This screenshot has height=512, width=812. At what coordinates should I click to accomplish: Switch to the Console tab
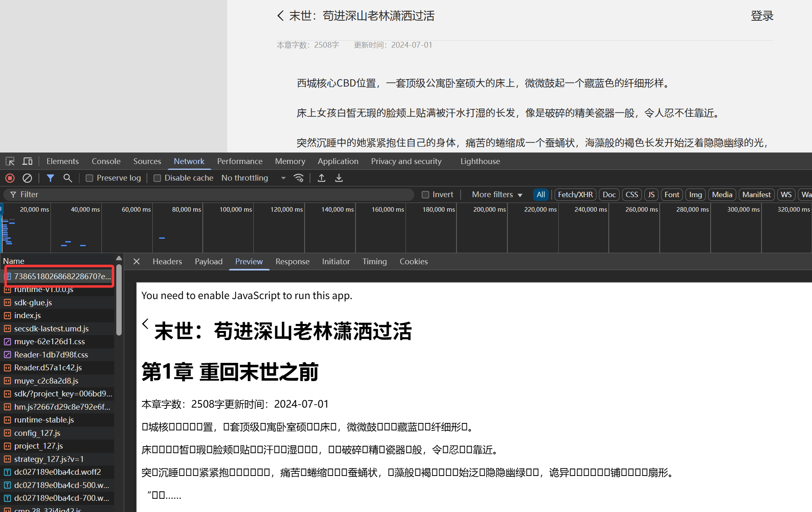click(106, 161)
